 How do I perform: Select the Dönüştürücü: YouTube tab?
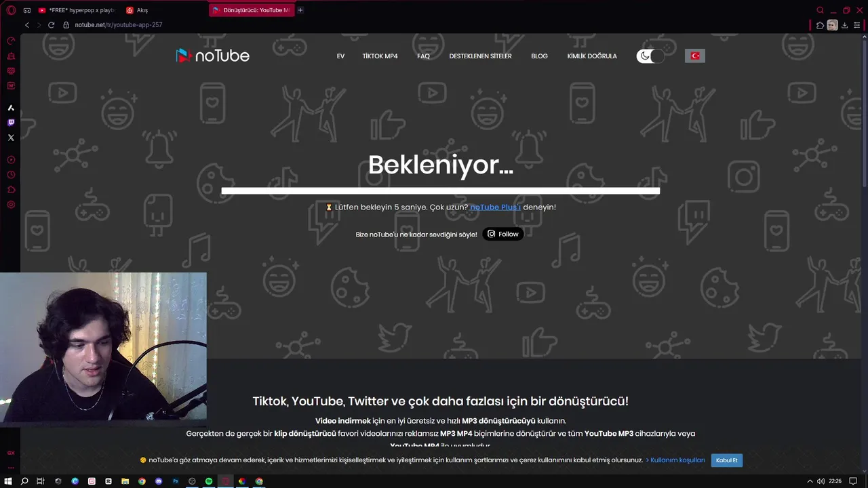(x=252, y=10)
